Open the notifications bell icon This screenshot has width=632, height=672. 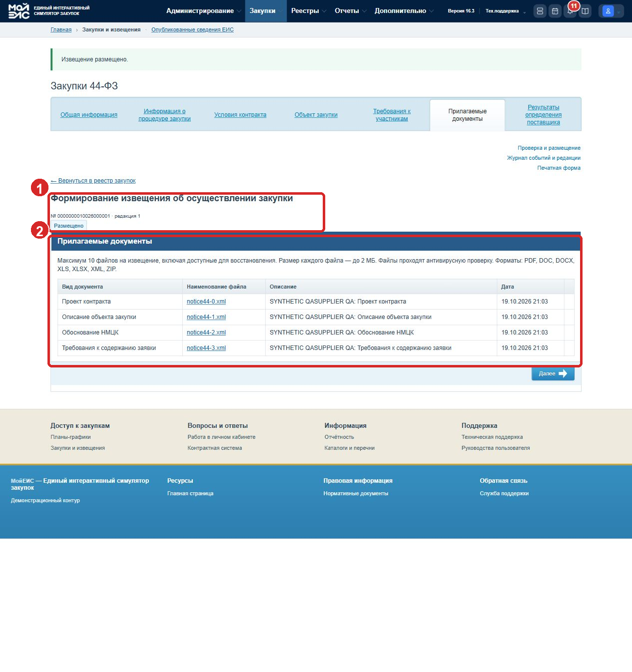tap(570, 11)
